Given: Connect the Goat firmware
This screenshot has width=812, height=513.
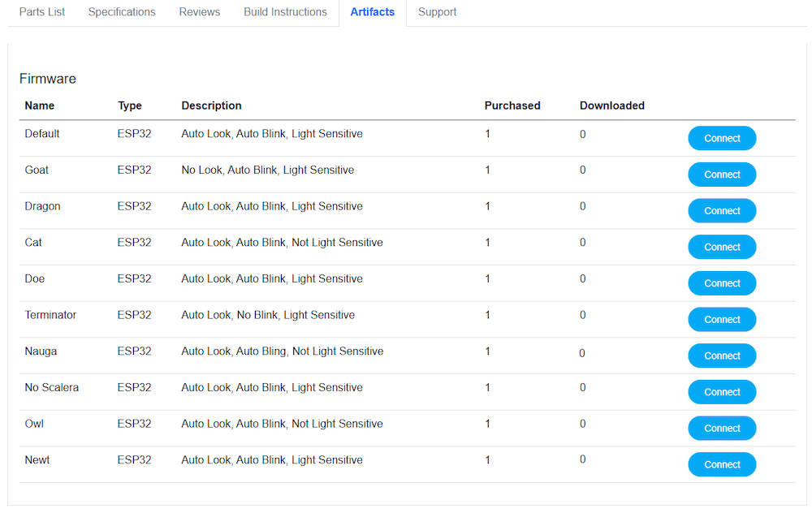Looking at the screenshot, I should [722, 175].
